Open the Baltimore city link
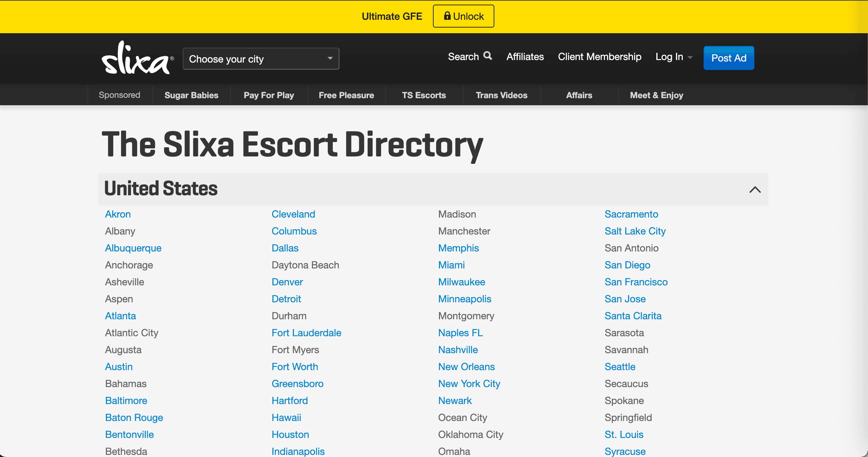The height and width of the screenshot is (457, 868). coord(126,400)
